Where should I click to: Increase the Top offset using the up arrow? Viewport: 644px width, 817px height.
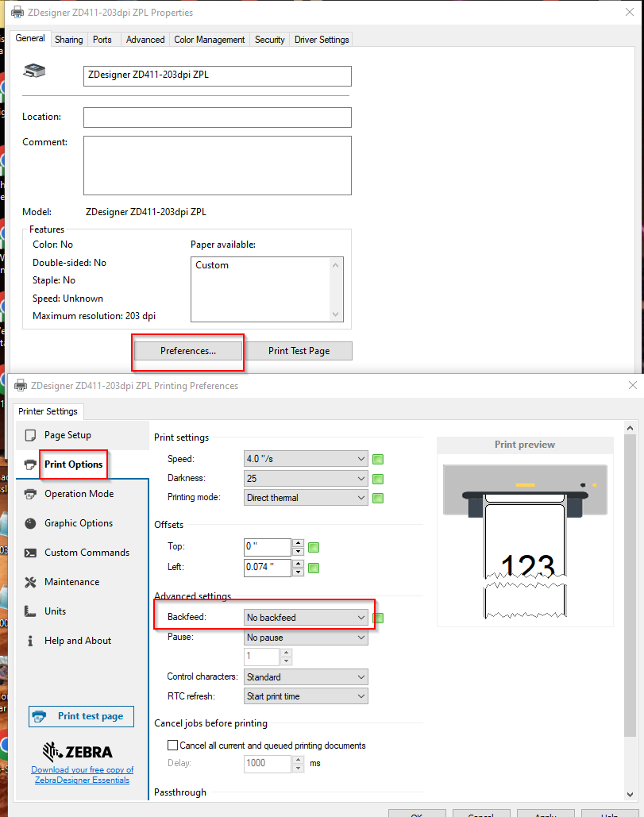[x=298, y=543]
